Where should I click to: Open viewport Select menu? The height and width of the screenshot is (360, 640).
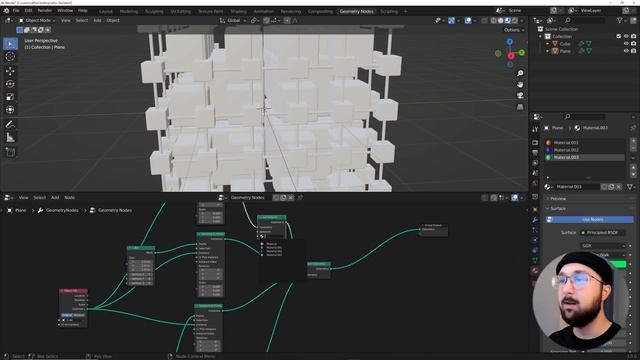point(82,20)
